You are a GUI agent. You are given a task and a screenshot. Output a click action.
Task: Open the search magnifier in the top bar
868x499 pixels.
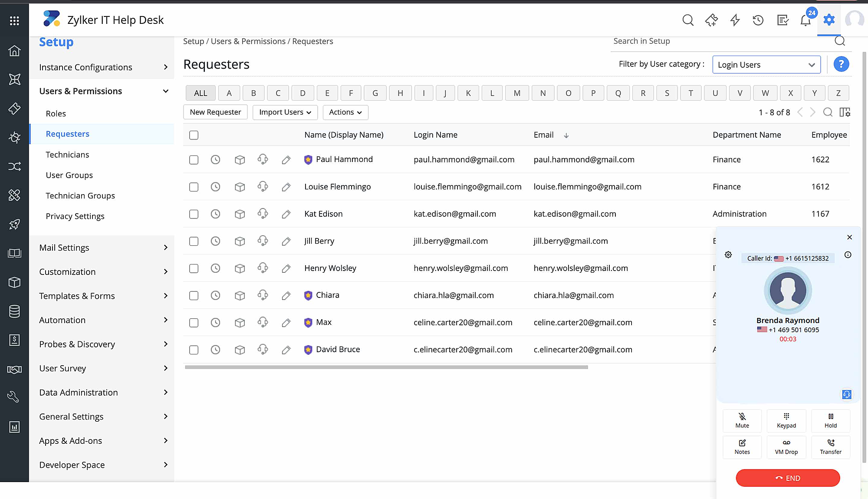688,20
